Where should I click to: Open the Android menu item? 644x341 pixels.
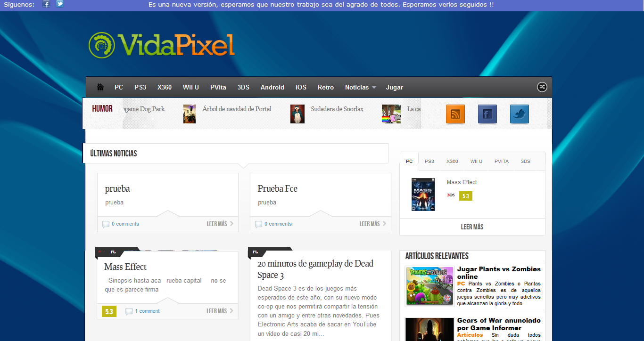(x=272, y=87)
